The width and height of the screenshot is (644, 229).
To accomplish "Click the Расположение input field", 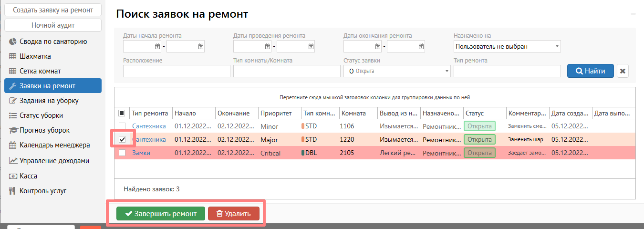I will coord(177,71).
